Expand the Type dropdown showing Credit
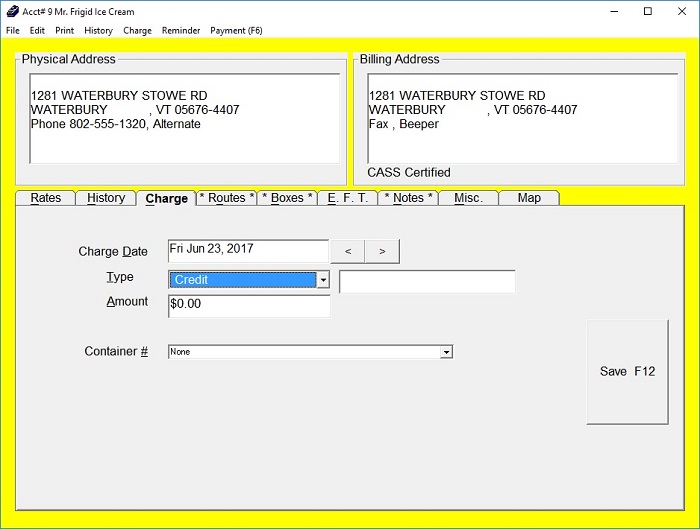The image size is (700, 529). pyautogui.click(x=323, y=281)
